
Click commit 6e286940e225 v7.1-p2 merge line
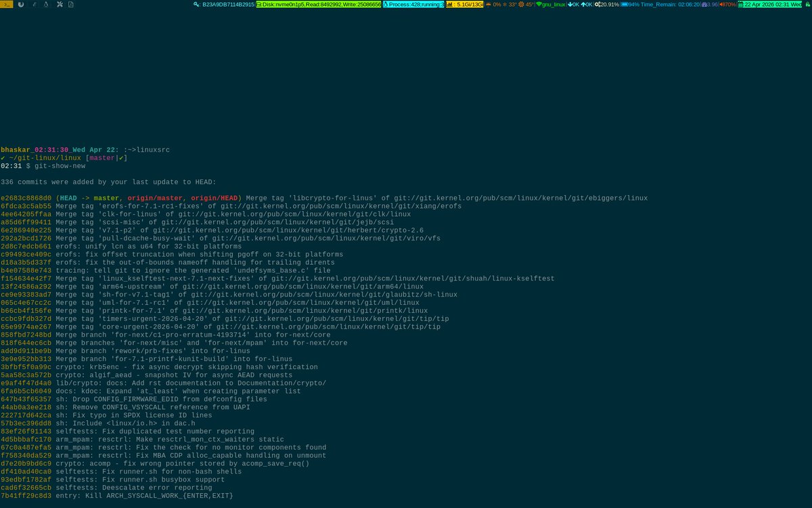click(x=212, y=231)
